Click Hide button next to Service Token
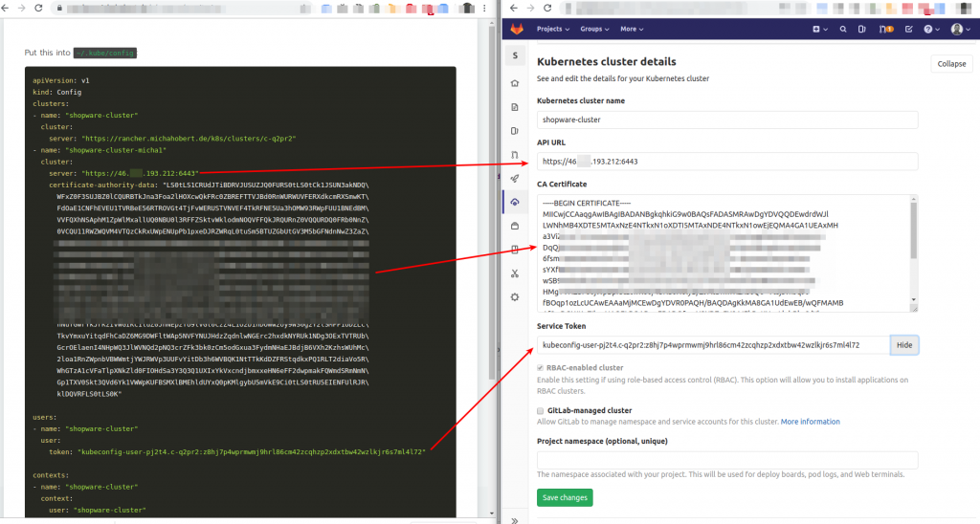This screenshot has width=980, height=524. (904, 345)
